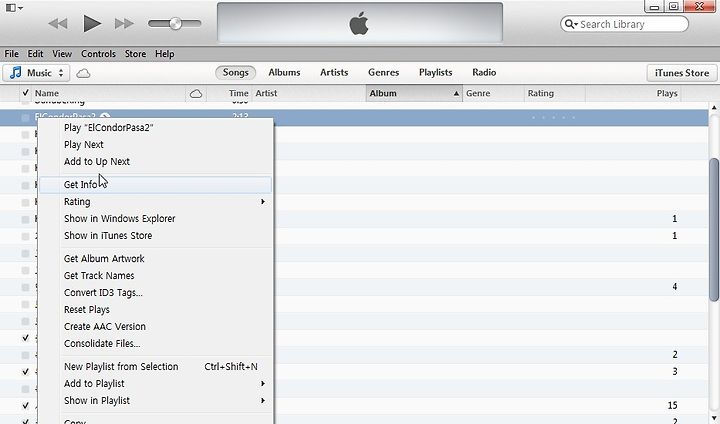The width and height of the screenshot is (720, 424).
Task: Click the play count 15 cell
Action: click(x=672, y=406)
